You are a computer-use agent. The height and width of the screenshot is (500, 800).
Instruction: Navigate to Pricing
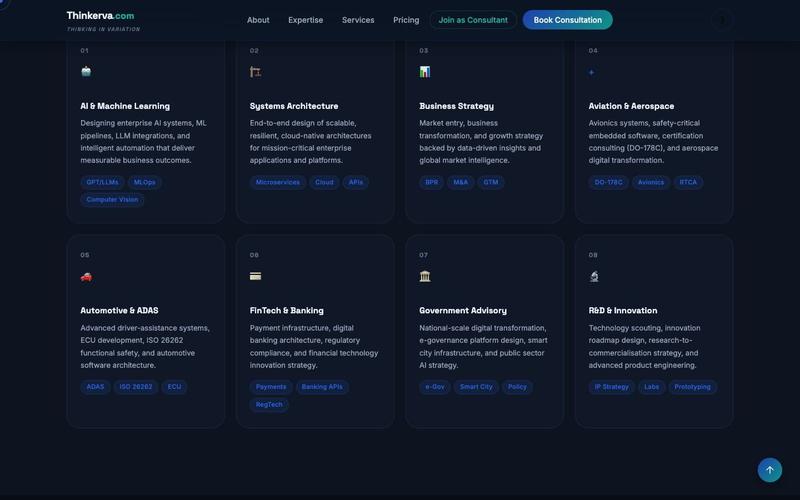click(x=406, y=20)
